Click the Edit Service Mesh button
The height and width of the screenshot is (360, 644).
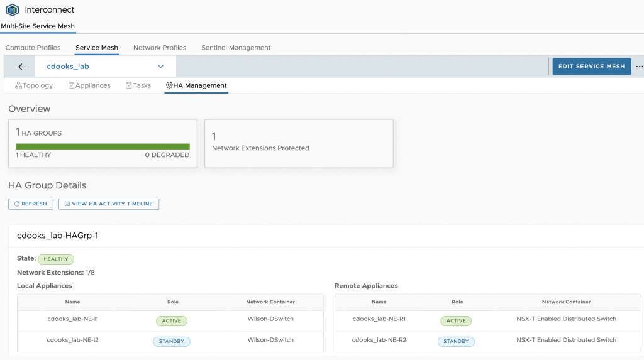pos(591,67)
